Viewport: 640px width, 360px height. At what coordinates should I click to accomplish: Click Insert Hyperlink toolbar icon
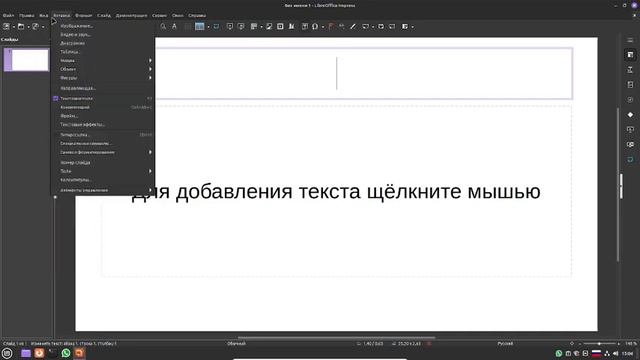342,27
